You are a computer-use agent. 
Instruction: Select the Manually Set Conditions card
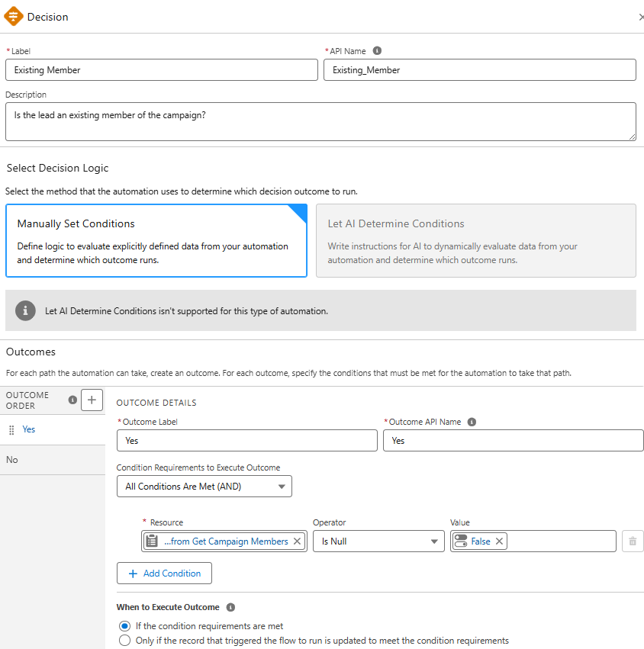[x=156, y=241]
